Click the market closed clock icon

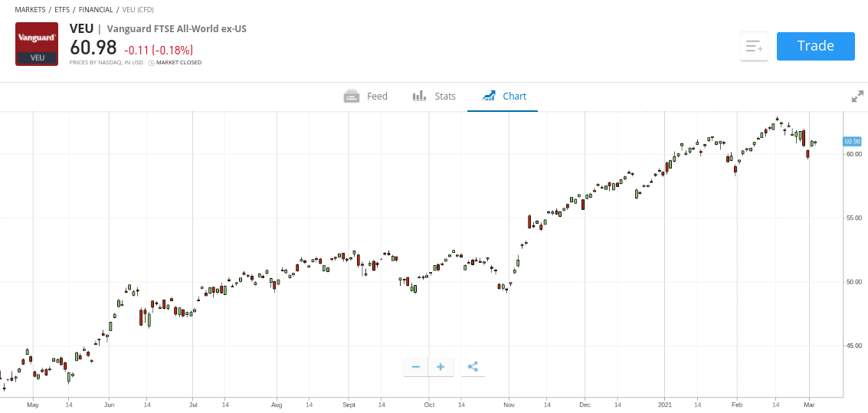pos(152,63)
